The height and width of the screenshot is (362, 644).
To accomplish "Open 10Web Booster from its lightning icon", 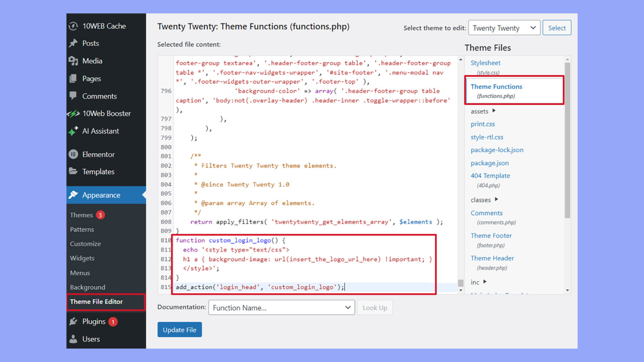I will (x=73, y=114).
